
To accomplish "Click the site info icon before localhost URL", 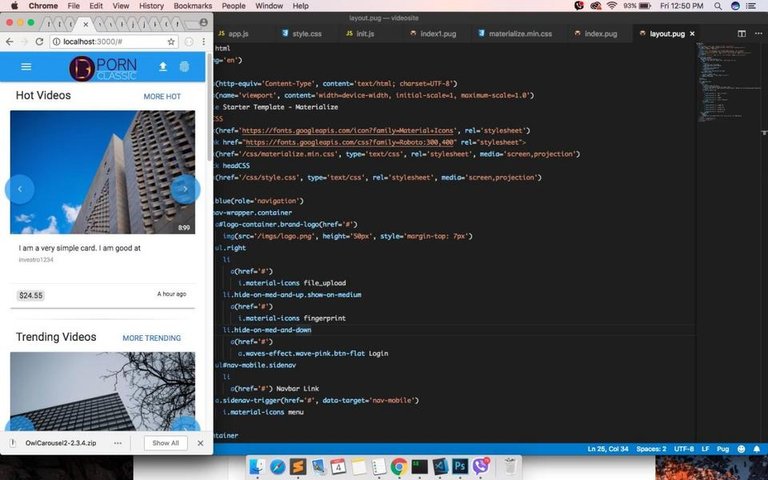I will (56, 42).
